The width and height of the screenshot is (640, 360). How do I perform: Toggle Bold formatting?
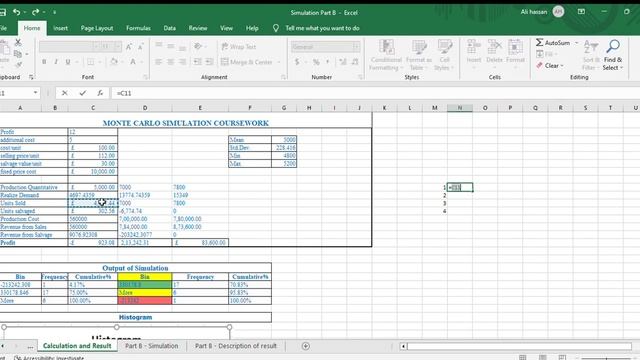point(44,62)
